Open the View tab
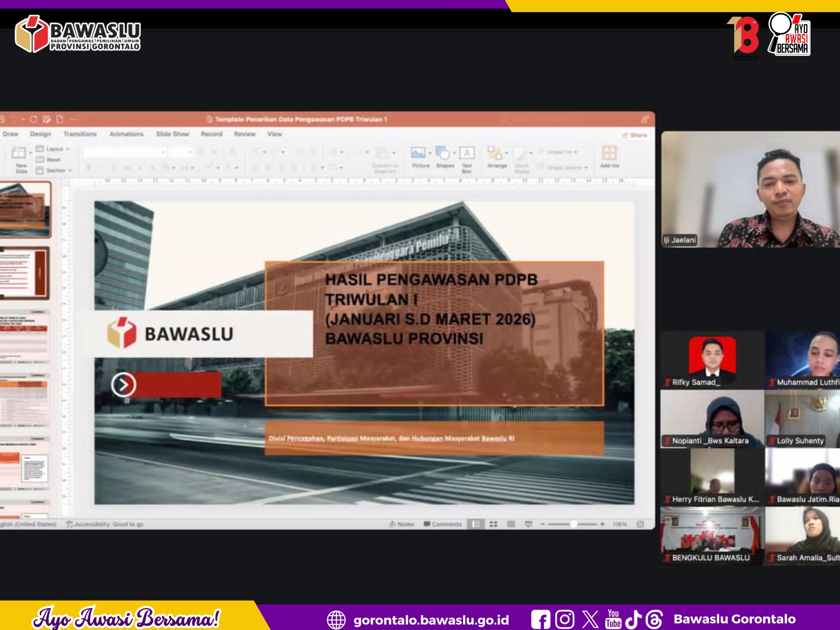Viewport: 840px width, 630px height. 275,134
